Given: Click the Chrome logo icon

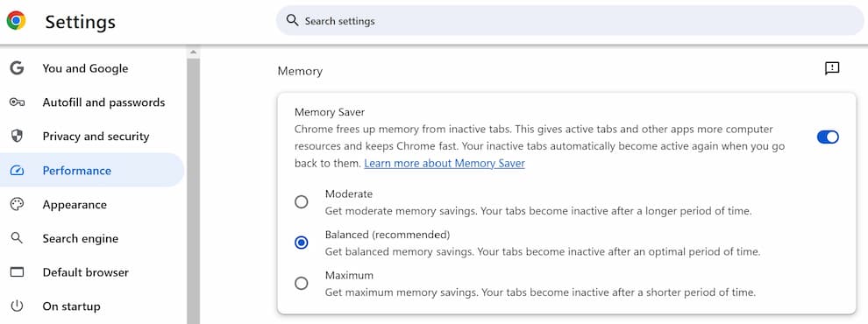Looking at the screenshot, I should coord(16,20).
